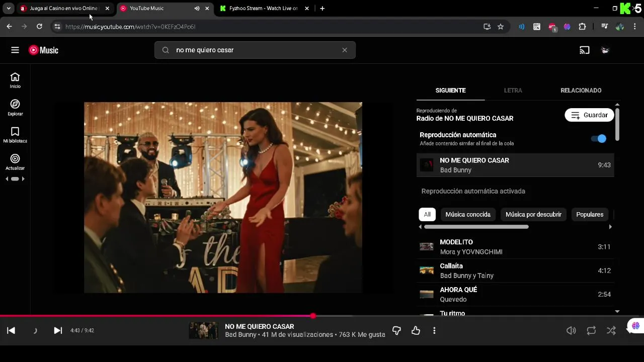
Task: Open tab search dropdown arrow
Action: point(9,9)
